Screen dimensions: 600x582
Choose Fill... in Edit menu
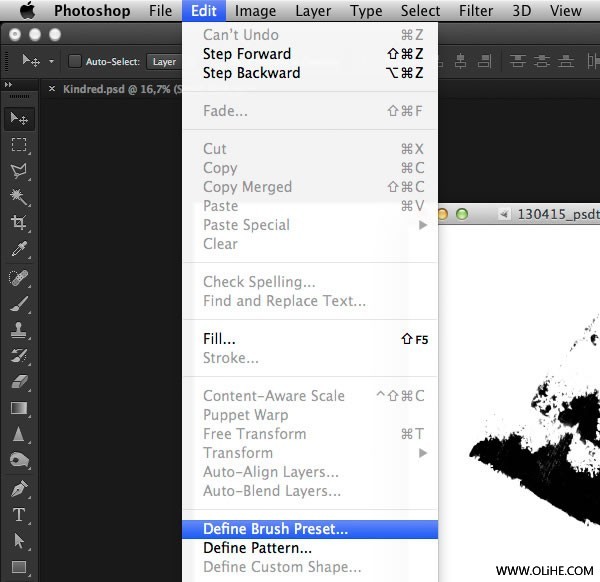coord(310,339)
